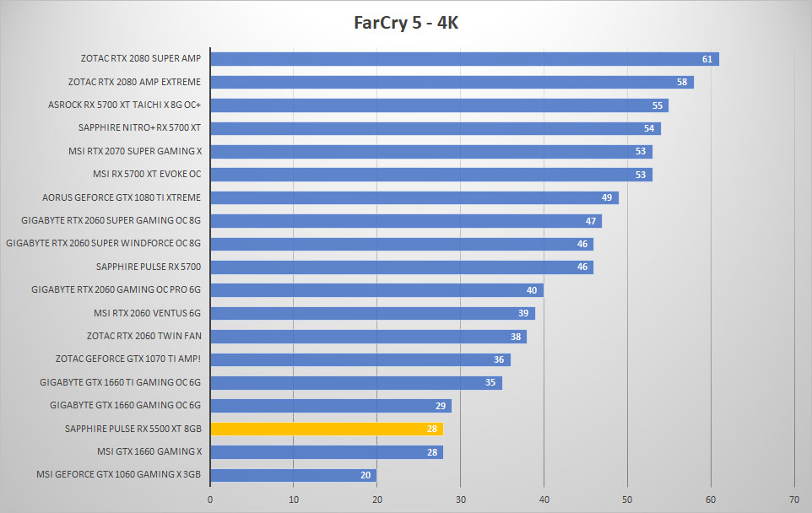Select the x-axis tick label 30
812x513 pixels.
pos(460,499)
